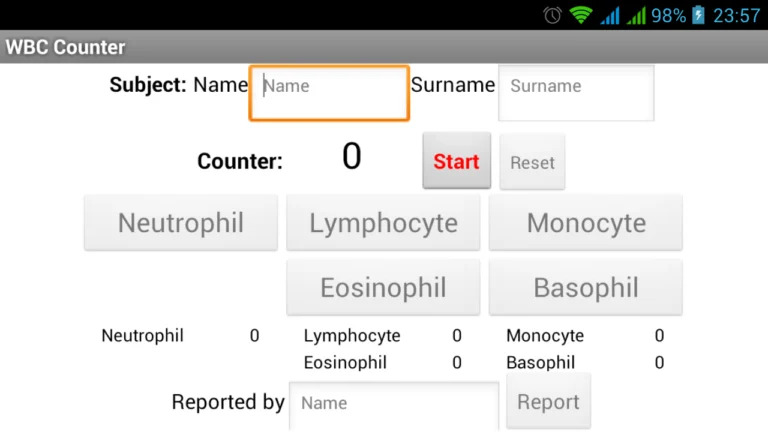Tap the first blue cellular signal icon
The width and height of the screenshot is (768, 432).
point(610,15)
